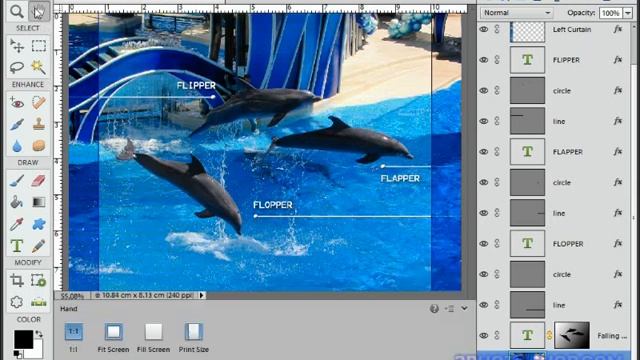Viewport: 640px width, 360px height.
Task: Select the Cookie Cutter tool
Action: [x=17, y=302]
